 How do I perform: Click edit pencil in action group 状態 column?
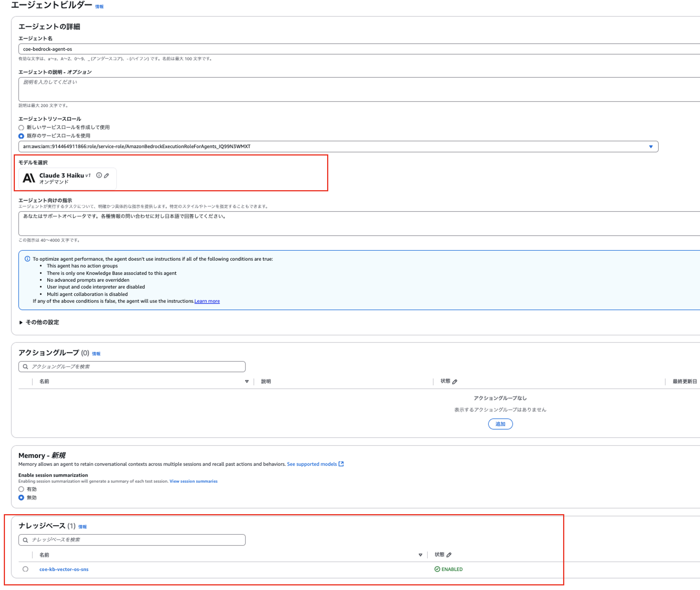coord(455,382)
